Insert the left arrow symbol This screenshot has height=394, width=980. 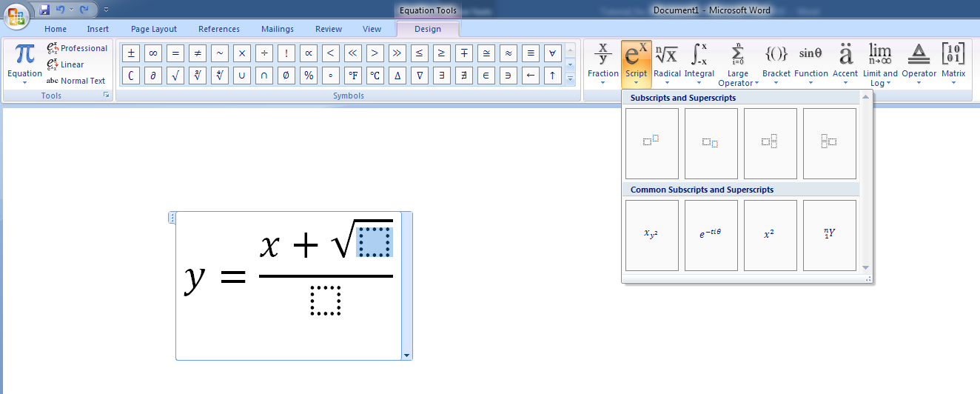(x=531, y=76)
